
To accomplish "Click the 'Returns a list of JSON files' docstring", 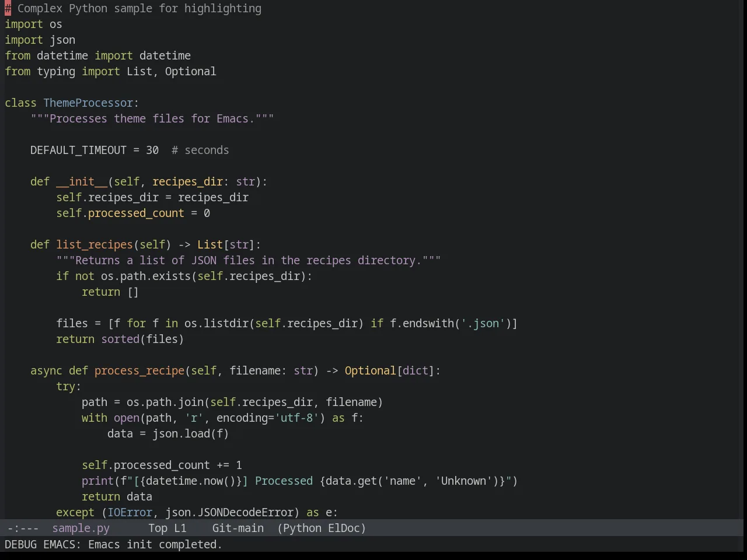I will [248, 260].
